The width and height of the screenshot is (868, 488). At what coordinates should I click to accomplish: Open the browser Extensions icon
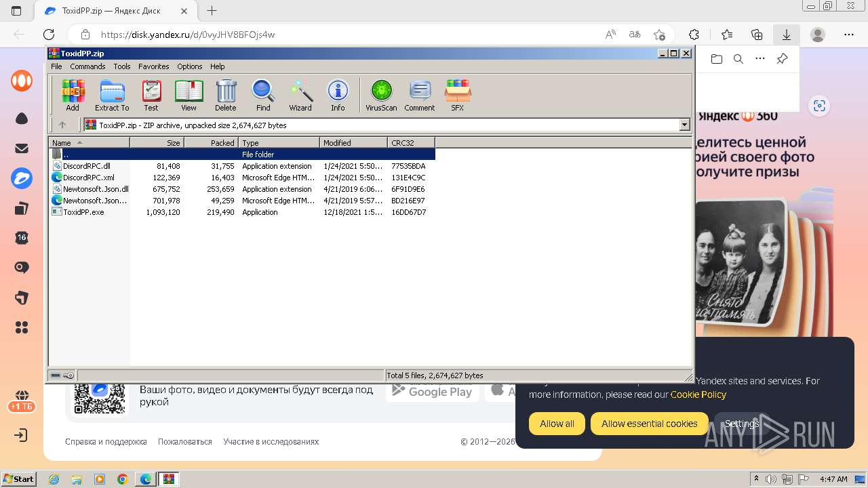click(694, 35)
